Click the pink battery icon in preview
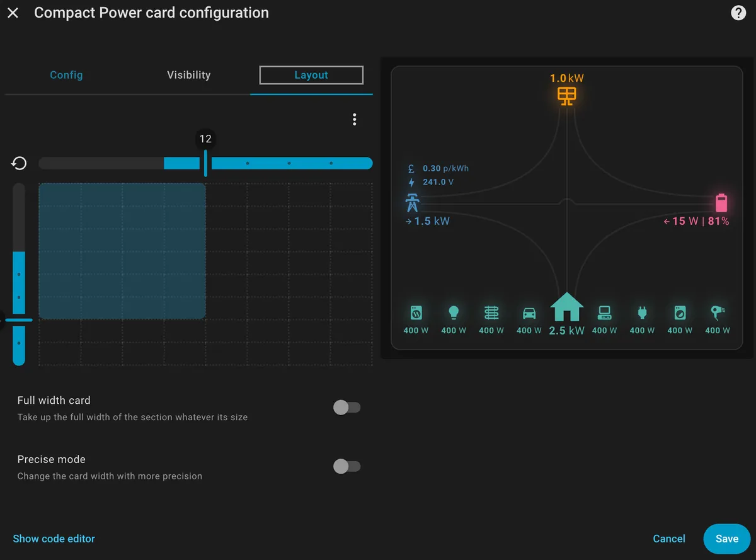The image size is (756, 560). 721,203
